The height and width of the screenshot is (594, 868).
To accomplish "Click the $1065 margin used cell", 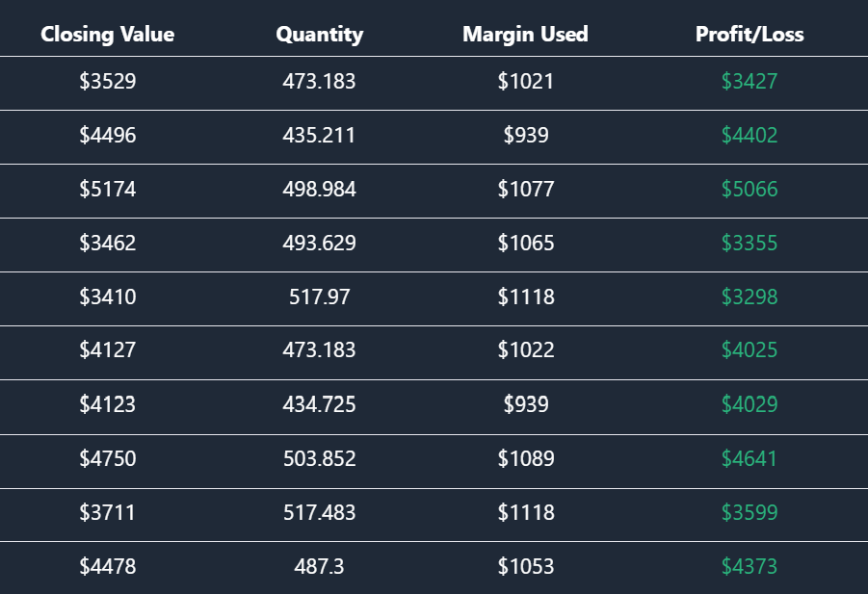I will [526, 244].
